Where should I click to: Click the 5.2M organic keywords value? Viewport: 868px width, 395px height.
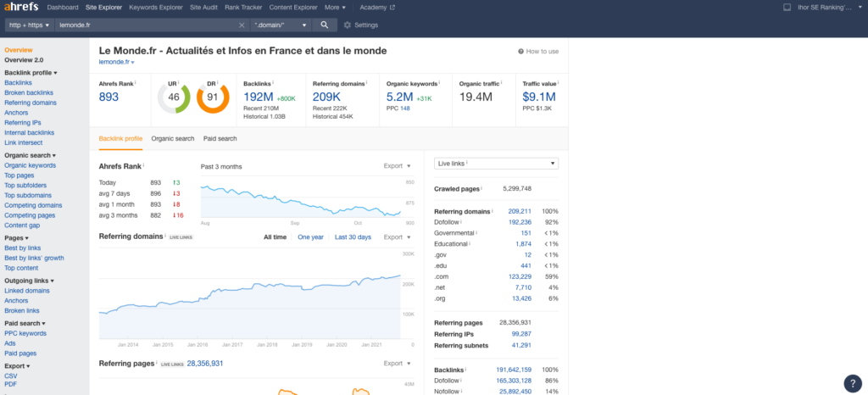pos(400,97)
